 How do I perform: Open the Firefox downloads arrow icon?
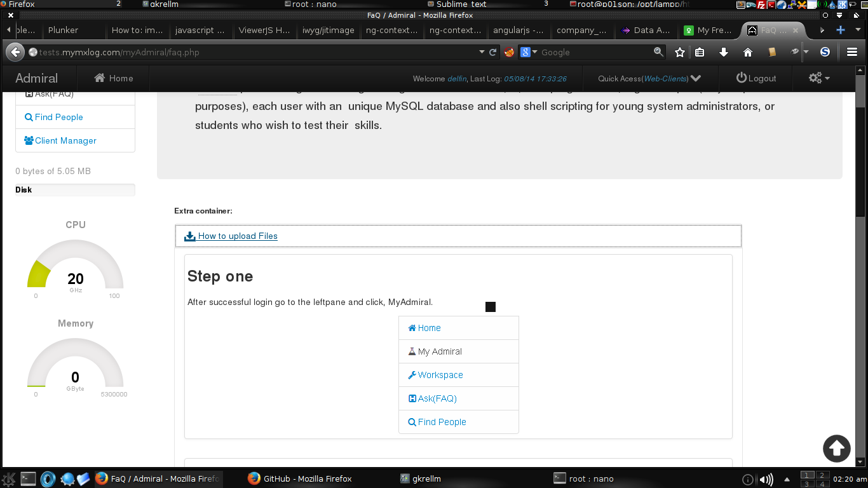[x=723, y=52]
